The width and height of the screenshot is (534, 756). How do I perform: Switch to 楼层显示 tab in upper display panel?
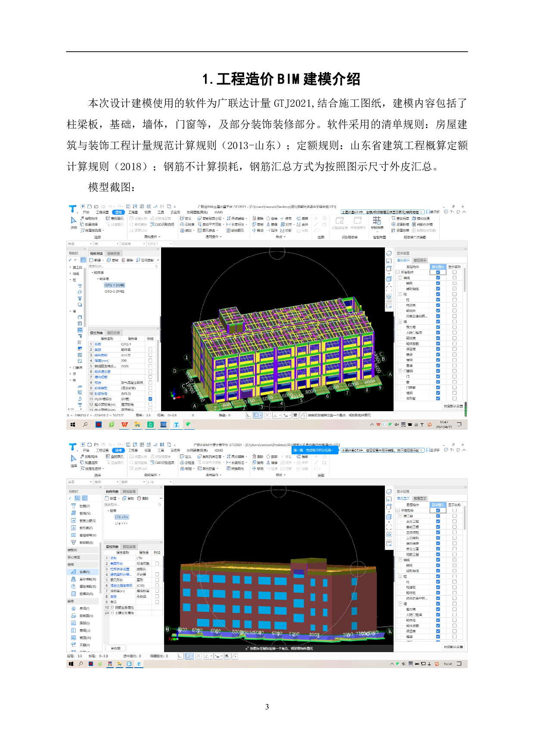pos(420,260)
